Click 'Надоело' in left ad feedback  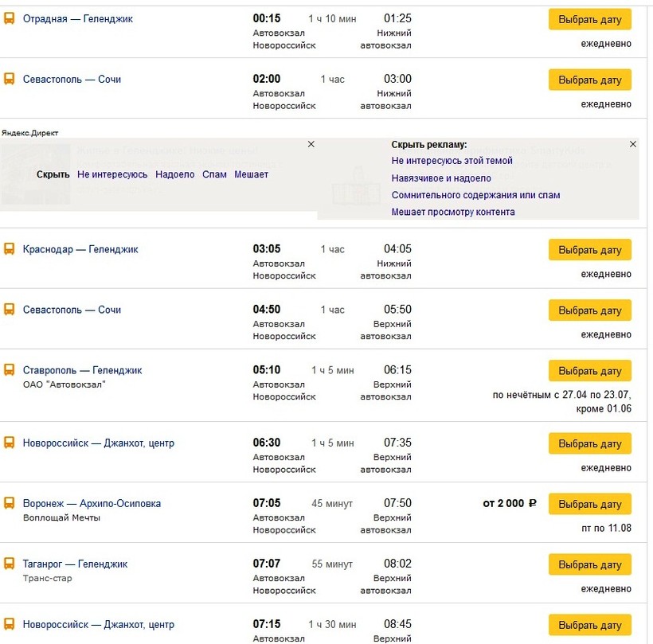[174, 174]
